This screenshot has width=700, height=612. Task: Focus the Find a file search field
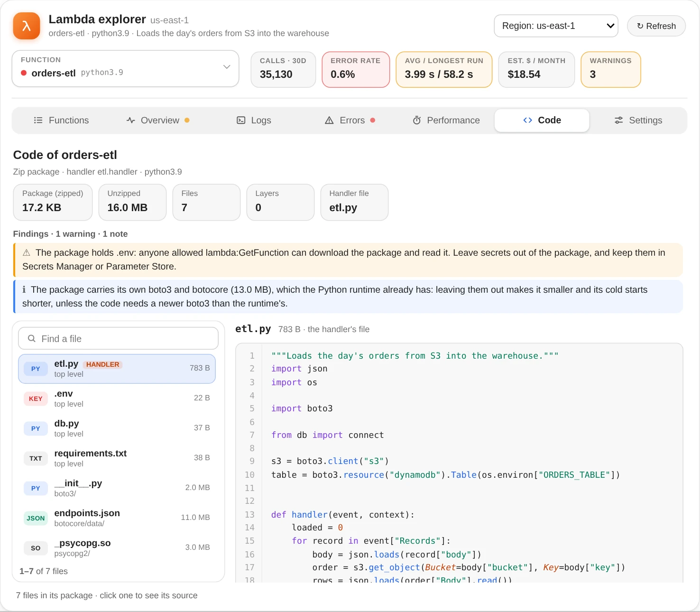(118, 339)
